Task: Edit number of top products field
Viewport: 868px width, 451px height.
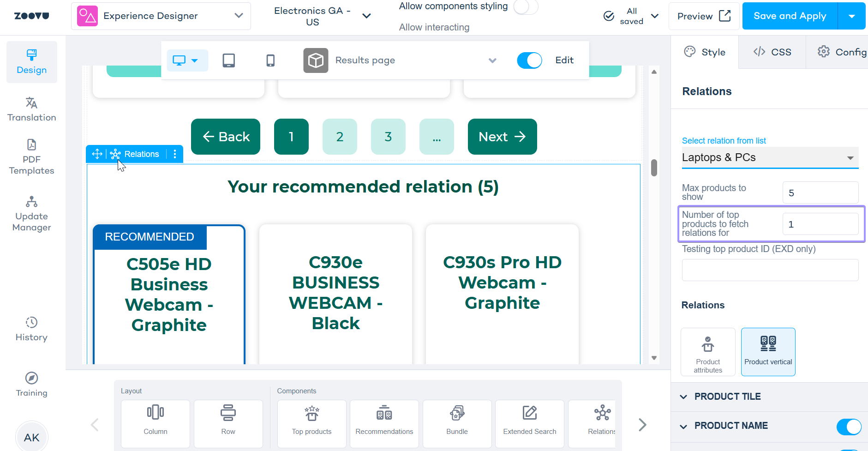Action: (820, 224)
